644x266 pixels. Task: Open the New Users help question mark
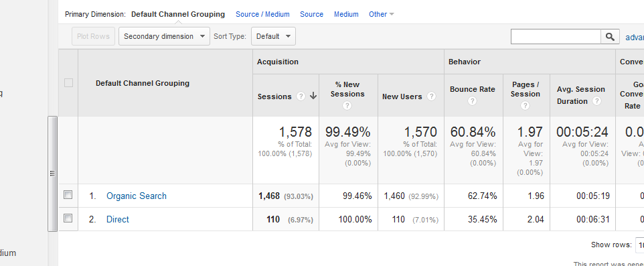[x=431, y=96]
